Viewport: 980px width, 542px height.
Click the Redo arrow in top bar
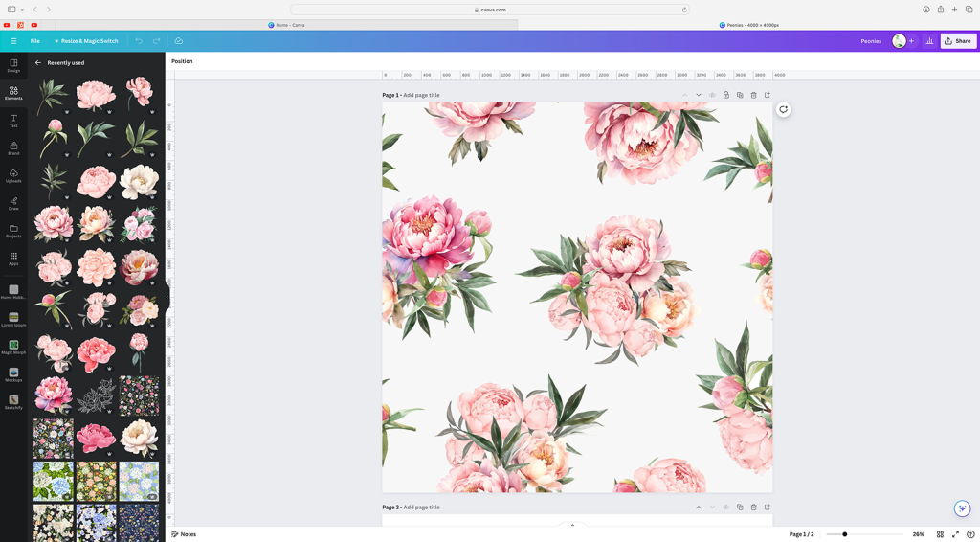(x=156, y=40)
